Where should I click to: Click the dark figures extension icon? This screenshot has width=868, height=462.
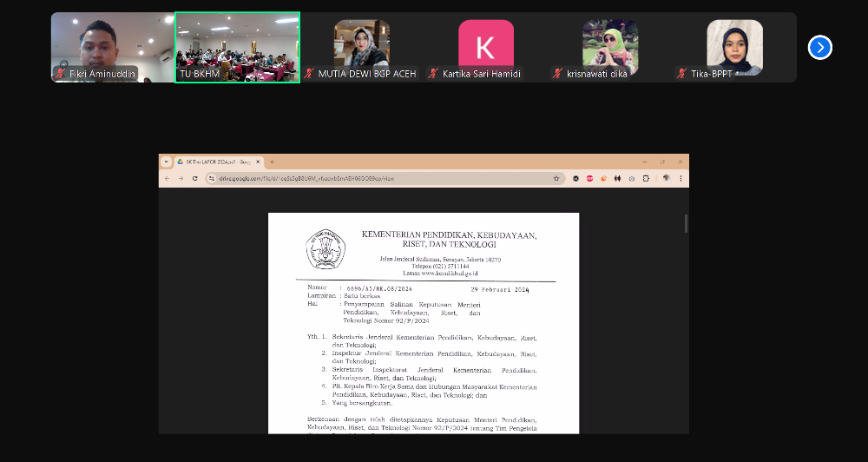coord(617,178)
